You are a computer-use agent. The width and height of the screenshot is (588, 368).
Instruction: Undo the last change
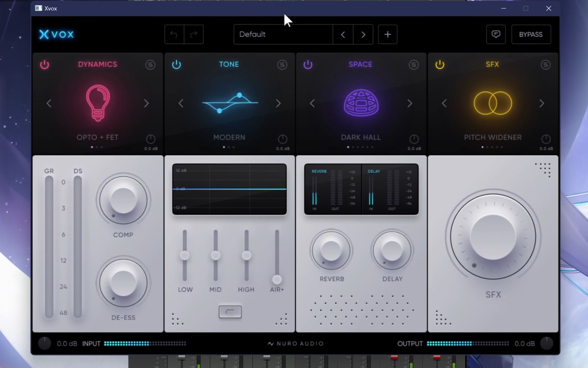(x=174, y=34)
